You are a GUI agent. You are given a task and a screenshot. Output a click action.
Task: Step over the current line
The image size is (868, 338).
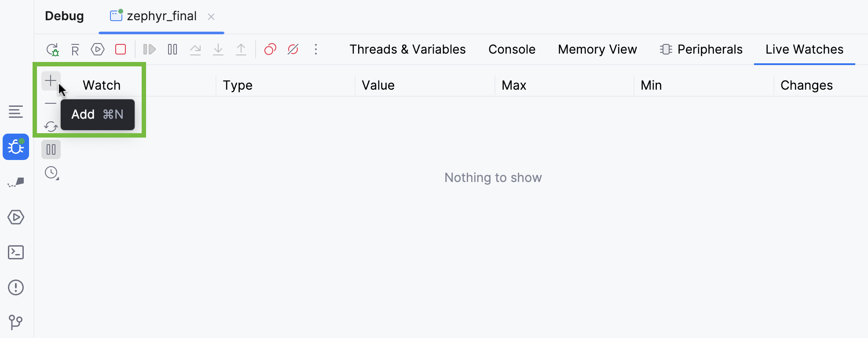tap(195, 49)
